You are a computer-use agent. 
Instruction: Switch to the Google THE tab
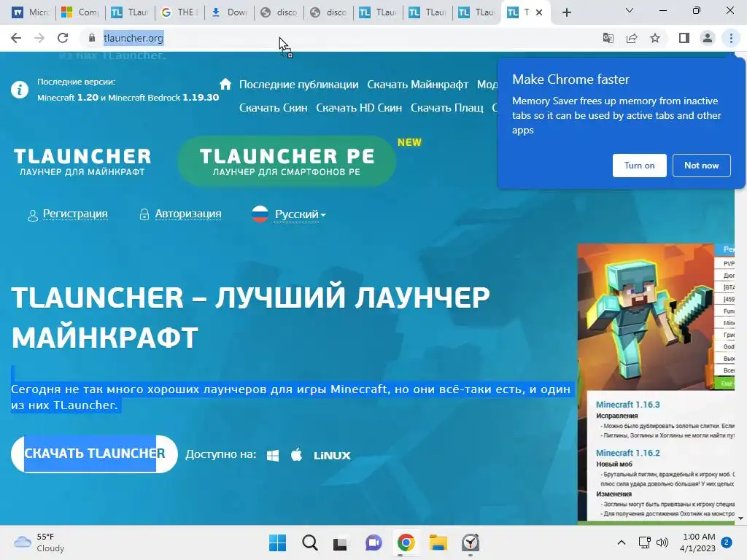click(179, 12)
